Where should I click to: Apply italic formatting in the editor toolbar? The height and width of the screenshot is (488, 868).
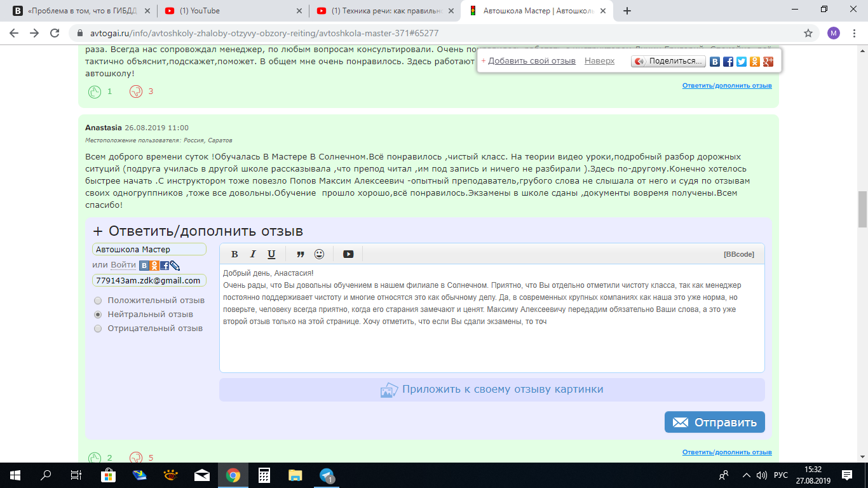coord(253,254)
